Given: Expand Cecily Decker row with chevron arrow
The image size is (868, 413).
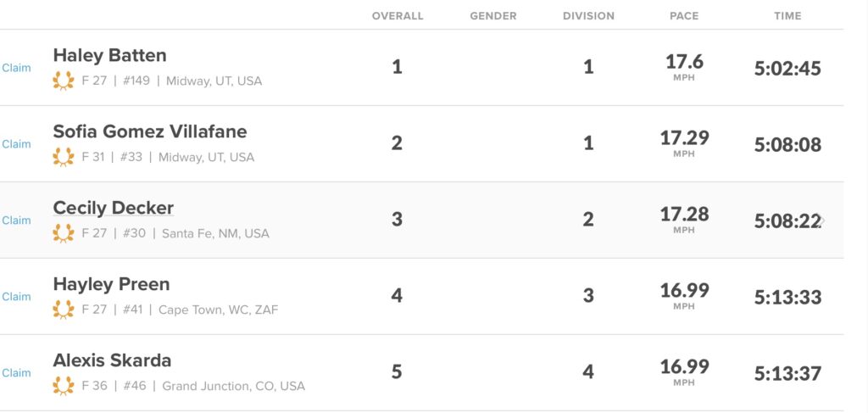Looking at the screenshot, I should (x=821, y=221).
